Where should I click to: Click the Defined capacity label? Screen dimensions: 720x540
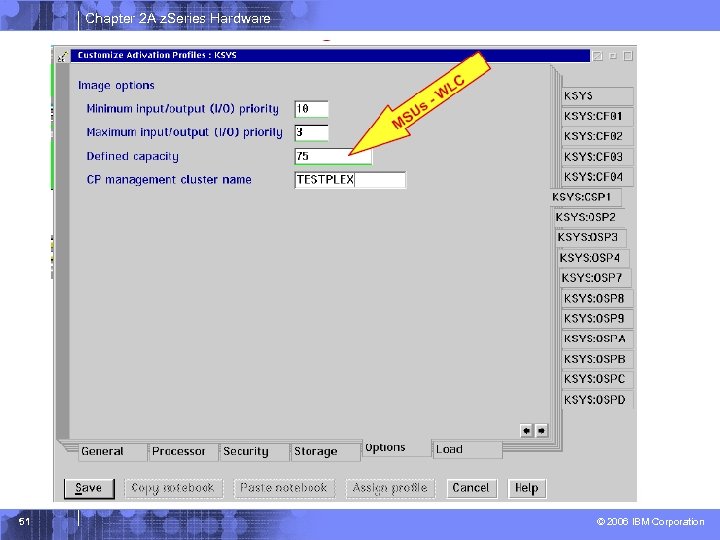click(x=133, y=157)
